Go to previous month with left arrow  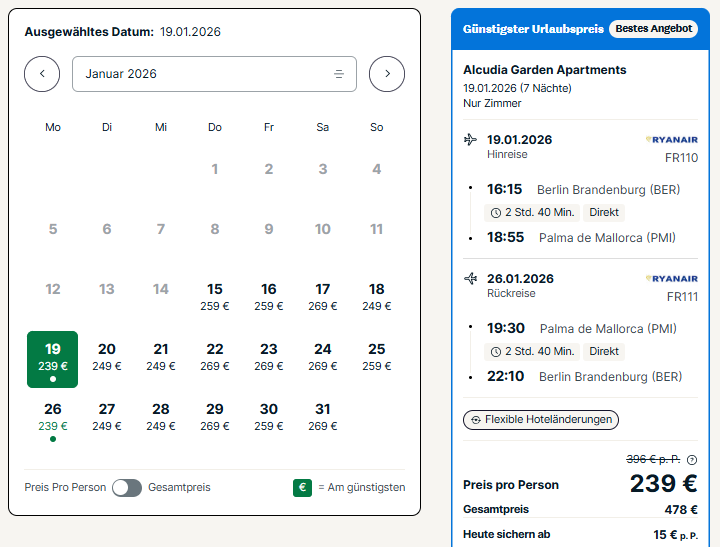[x=42, y=74]
